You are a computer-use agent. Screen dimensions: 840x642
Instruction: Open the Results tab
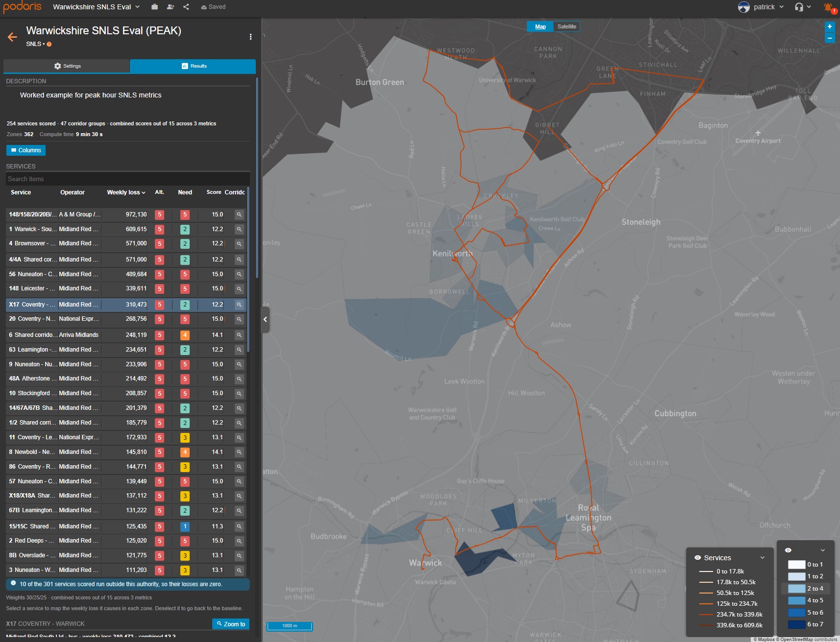click(193, 66)
